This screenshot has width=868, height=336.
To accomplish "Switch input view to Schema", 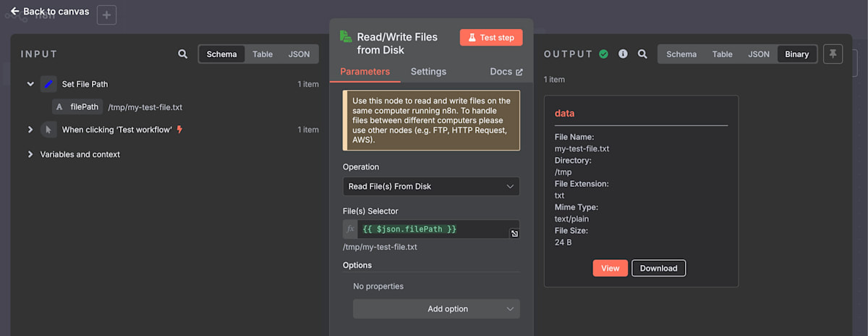I will point(221,54).
